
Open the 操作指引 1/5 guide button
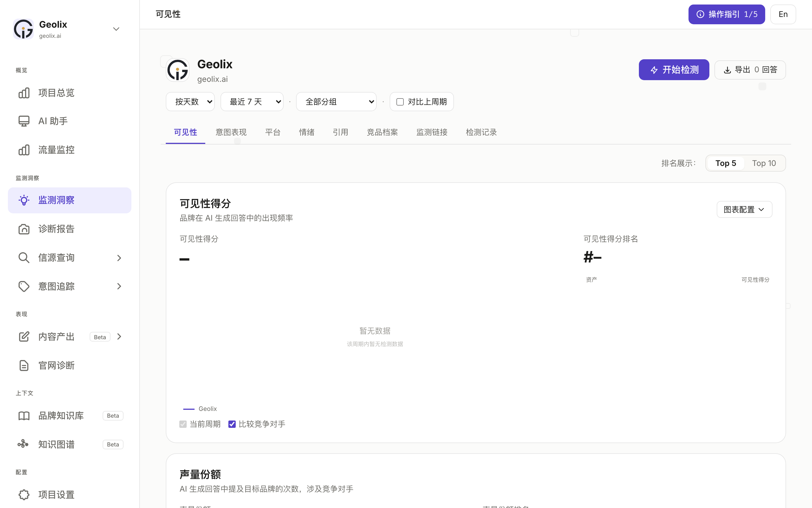pyautogui.click(x=727, y=14)
